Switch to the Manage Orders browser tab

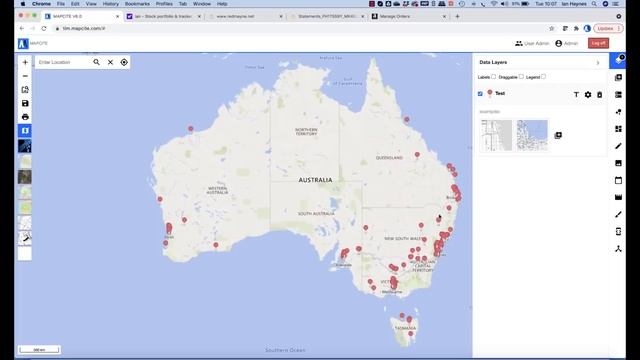tap(408, 16)
